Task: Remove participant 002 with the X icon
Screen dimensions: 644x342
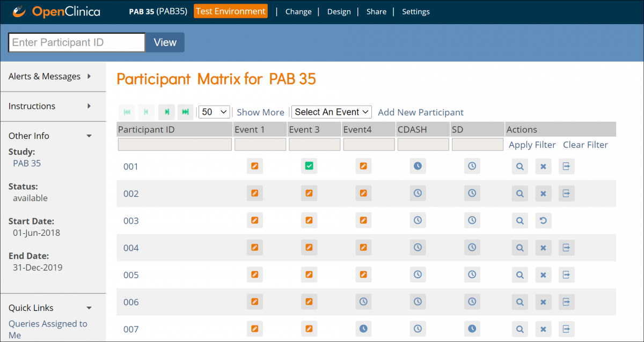Action: coord(543,193)
